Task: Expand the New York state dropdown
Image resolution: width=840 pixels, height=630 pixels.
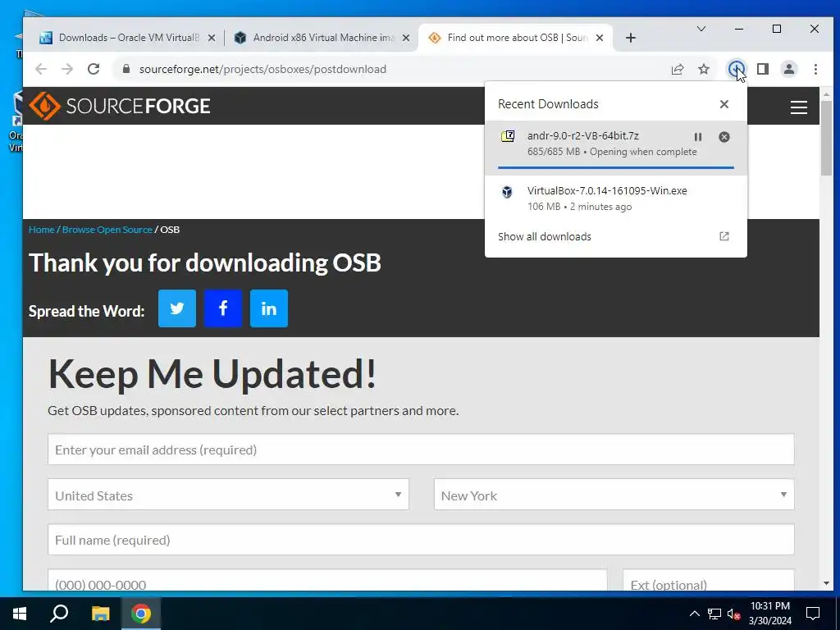Action: click(x=614, y=495)
